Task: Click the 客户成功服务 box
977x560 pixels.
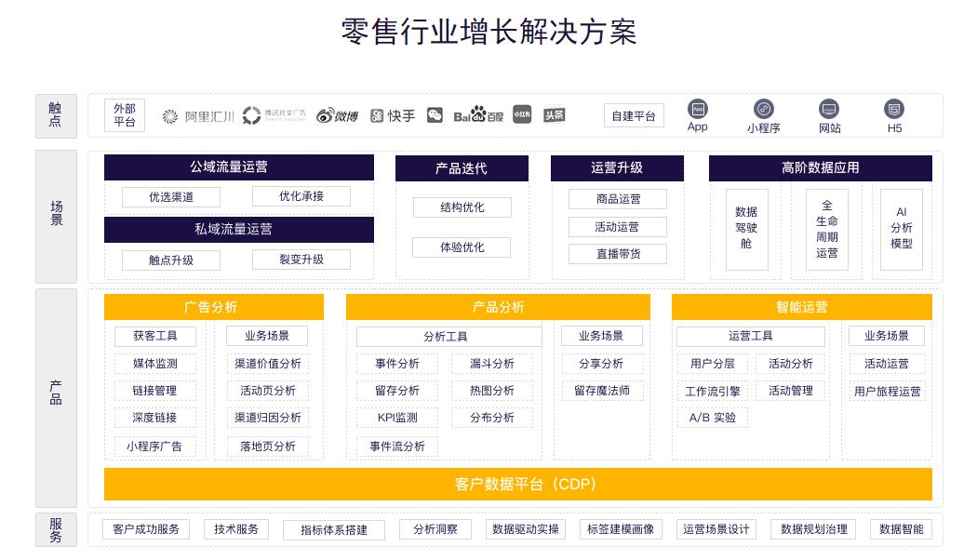Action: click(146, 529)
